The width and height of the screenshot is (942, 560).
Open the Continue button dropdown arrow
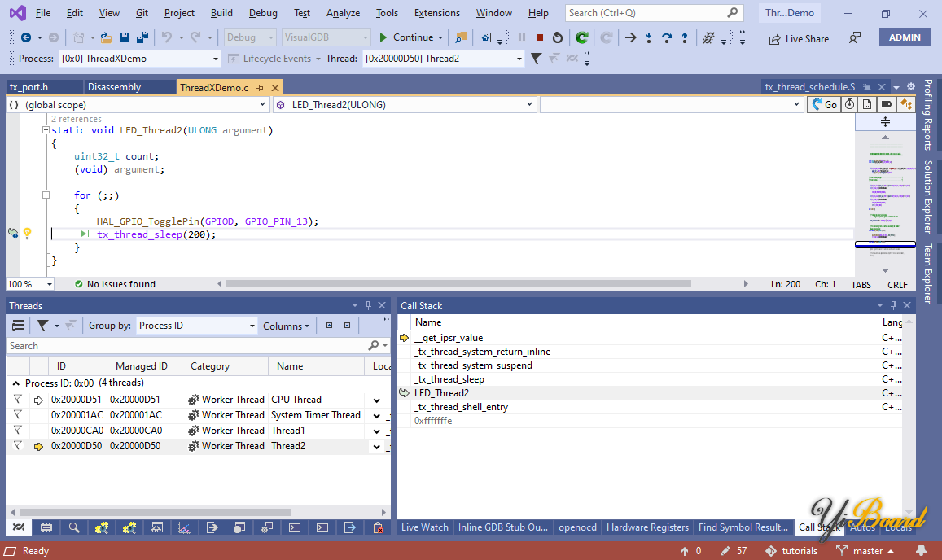(440, 37)
